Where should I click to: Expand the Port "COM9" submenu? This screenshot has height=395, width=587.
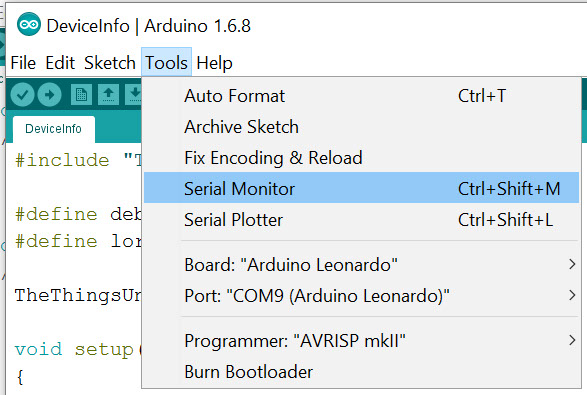(361, 295)
